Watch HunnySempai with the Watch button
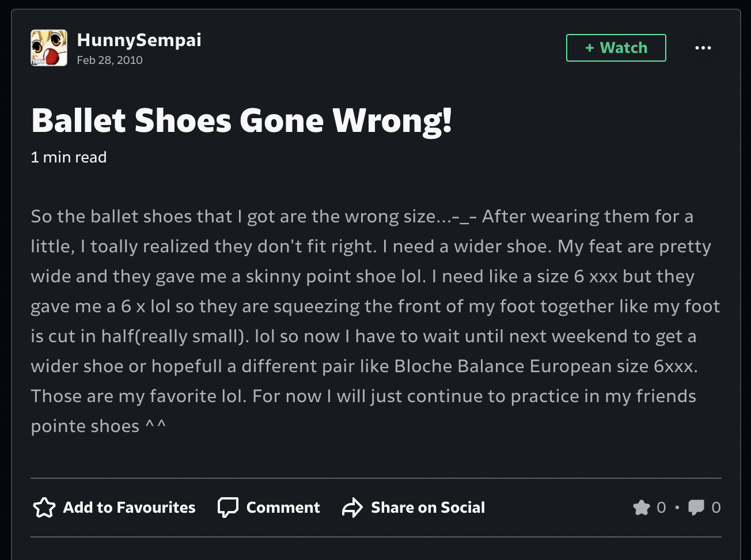Screen dimensions: 751x560 click(616, 48)
